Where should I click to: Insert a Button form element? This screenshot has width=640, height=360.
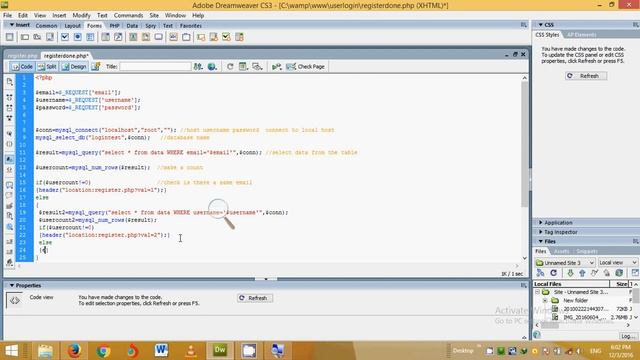158,37
